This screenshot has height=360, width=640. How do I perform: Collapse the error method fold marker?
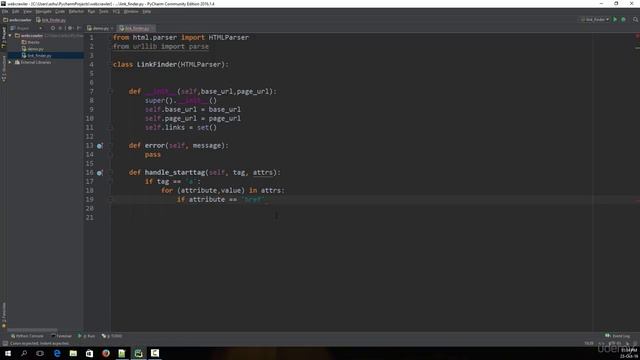tap(111, 146)
